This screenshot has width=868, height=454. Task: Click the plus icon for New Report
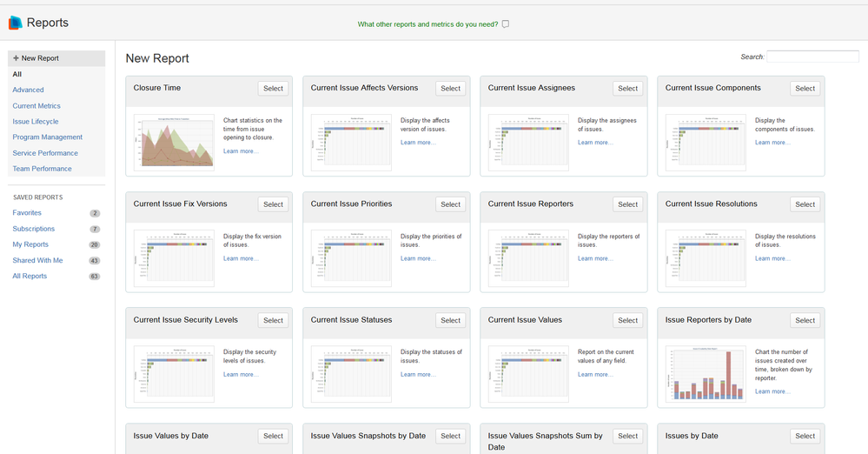[x=16, y=57]
